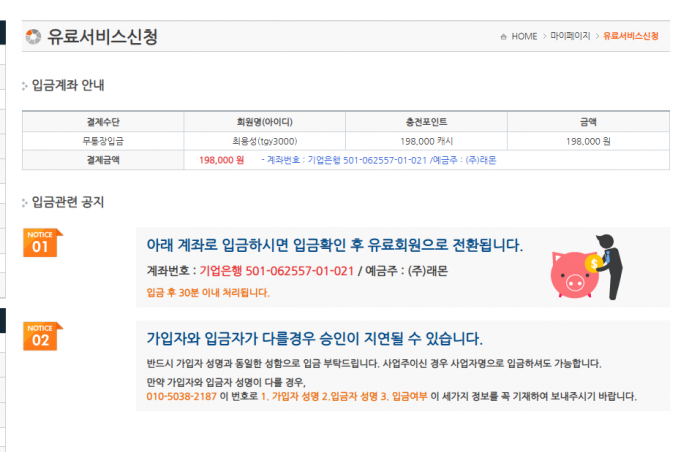Click the bullet icon beside 입금관련 공지
The image size is (700, 452).
(x=25, y=203)
